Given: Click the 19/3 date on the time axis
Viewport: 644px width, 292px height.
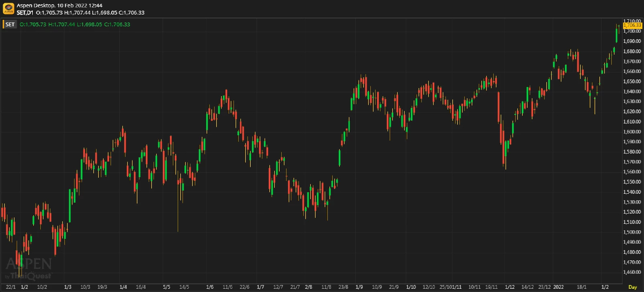Looking at the screenshot, I should click(103, 287).
